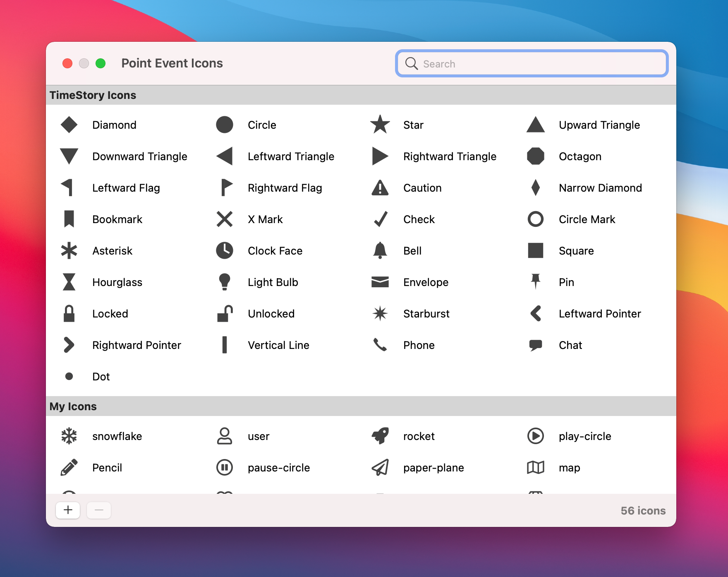Select the snowflake icon under My Icons
This screenshot has width=728, height=577.
tap(69, 436)
